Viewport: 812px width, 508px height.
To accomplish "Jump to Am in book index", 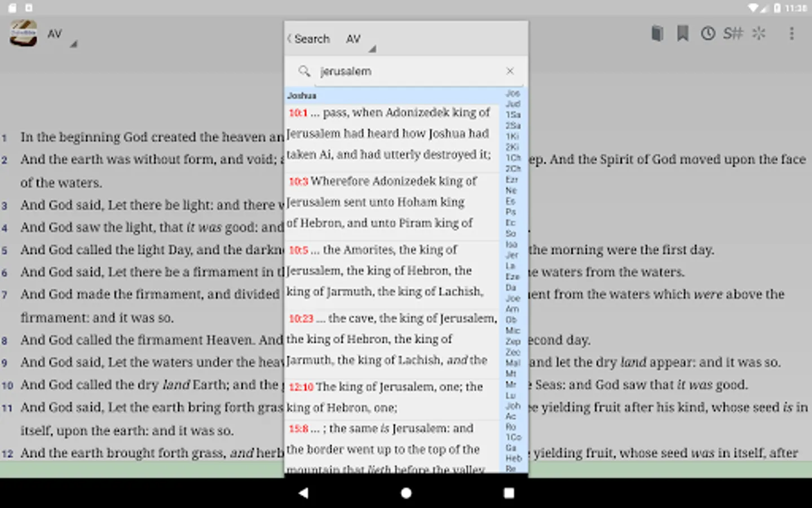I will point(511,309).
